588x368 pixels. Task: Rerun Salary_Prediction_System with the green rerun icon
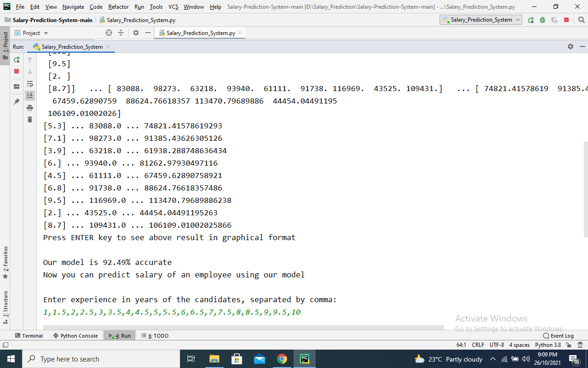tap(17, 60)
